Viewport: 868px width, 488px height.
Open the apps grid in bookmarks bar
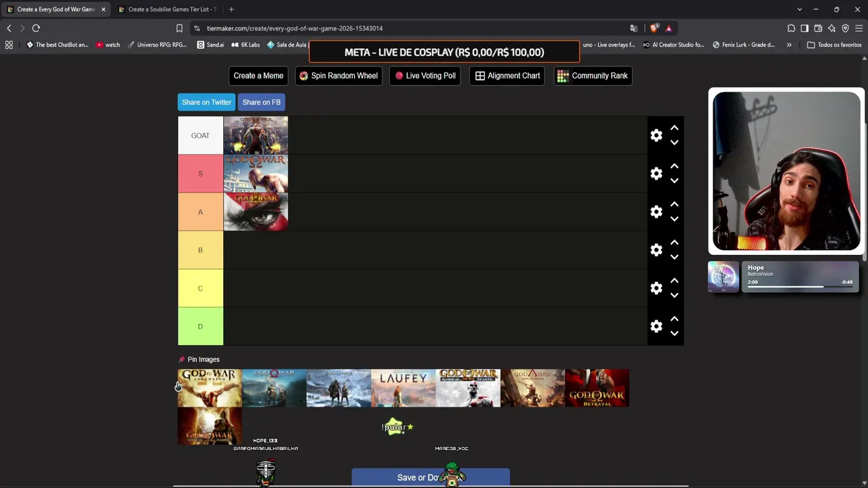tap(9, 45)
